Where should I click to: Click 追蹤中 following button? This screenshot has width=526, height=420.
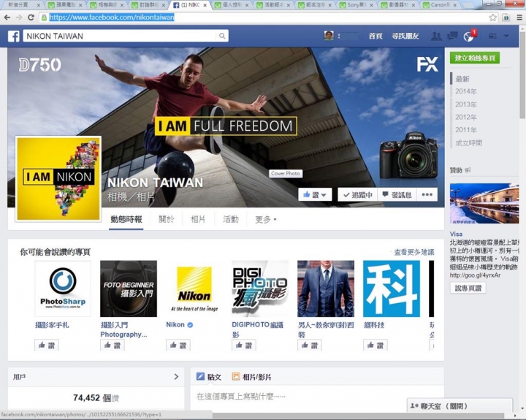point(358,194)
